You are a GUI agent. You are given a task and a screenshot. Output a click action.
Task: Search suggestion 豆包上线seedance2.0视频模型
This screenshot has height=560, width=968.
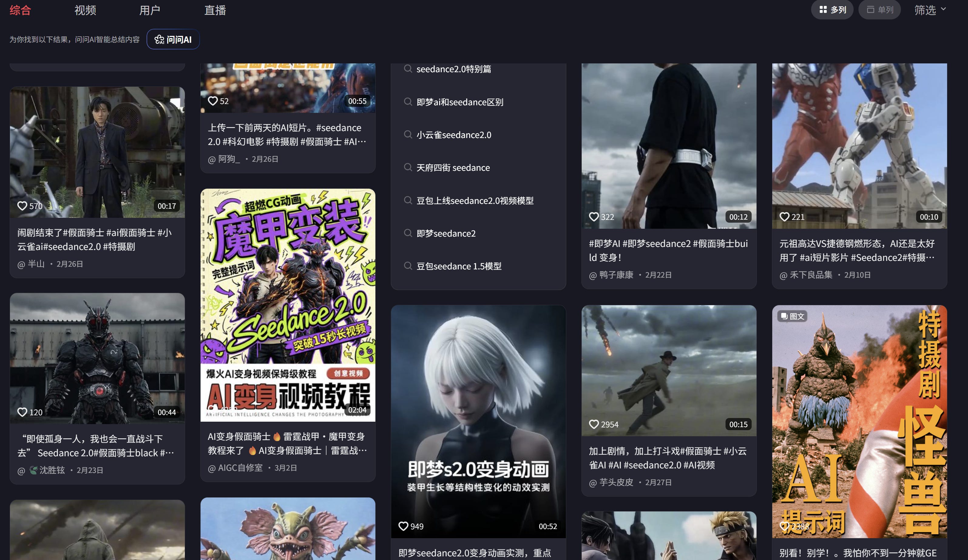pos(475,201)
